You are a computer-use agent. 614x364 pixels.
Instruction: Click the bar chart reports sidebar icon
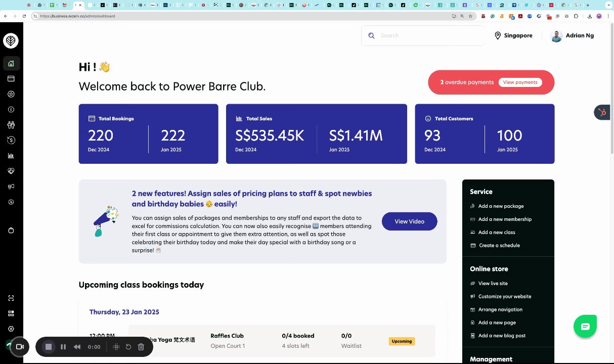pyautogui.click(x=11, y=156)
